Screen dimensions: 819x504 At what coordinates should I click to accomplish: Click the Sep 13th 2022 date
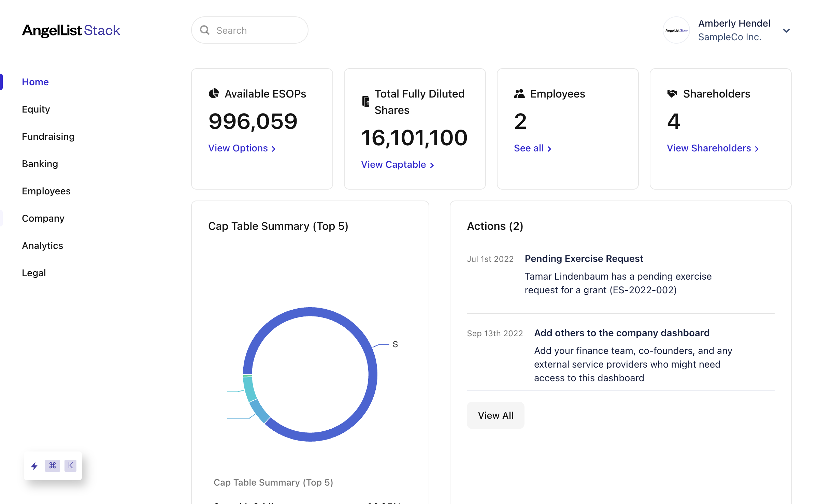495,333
